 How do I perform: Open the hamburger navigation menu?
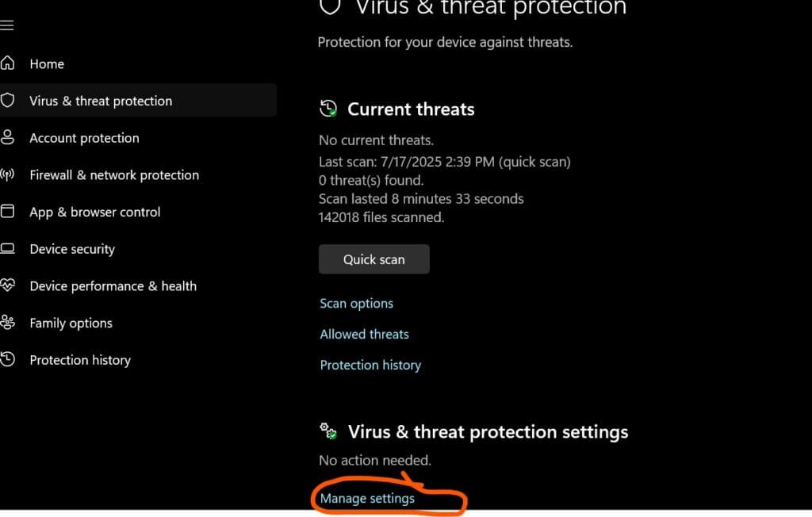(6, 25)
